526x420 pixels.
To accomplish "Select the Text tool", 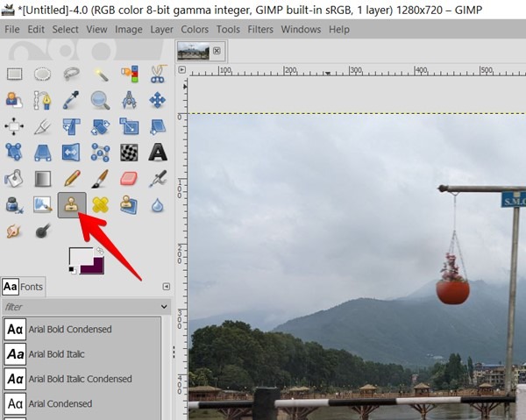I will point(158,153).
